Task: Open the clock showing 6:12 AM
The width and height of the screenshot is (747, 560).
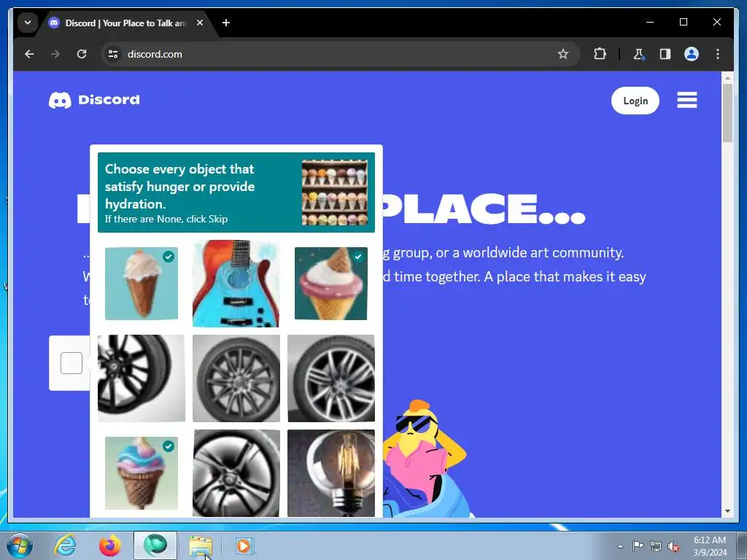Action: [x=710, y=546]
